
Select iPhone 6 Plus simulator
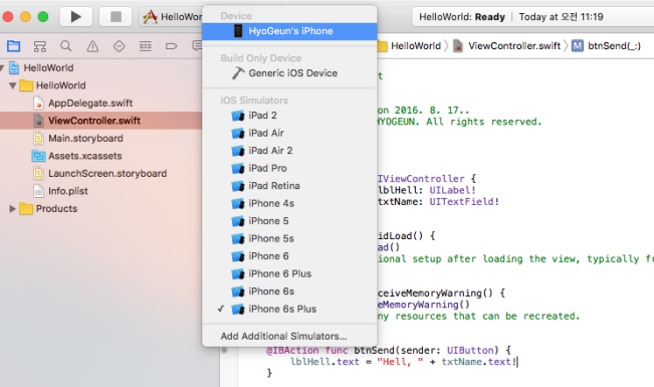[x=290, y=274]
